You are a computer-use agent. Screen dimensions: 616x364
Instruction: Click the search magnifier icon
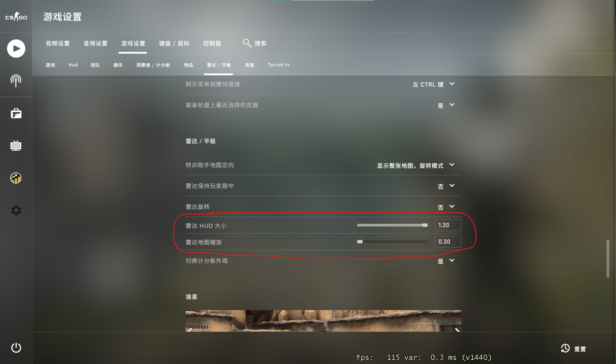click(247, 43)
